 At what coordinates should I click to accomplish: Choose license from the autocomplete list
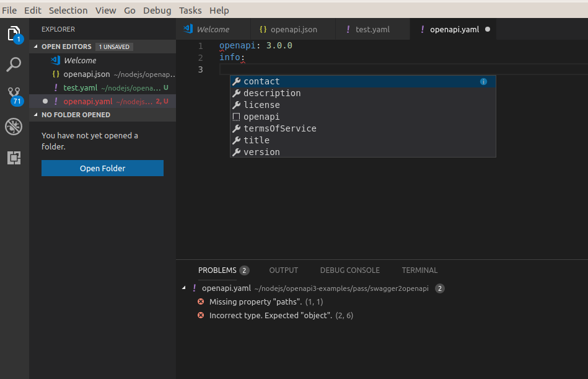click(x=362, y=105)
